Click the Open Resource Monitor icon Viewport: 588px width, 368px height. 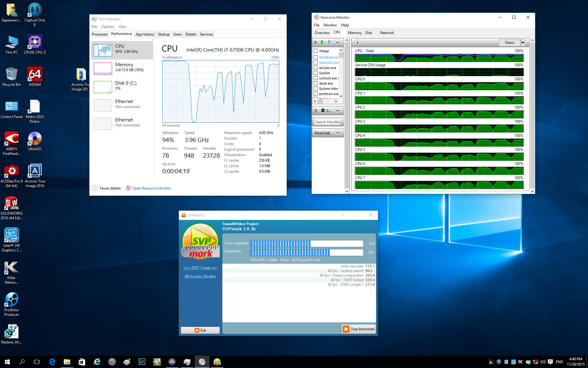click(128, 188)
